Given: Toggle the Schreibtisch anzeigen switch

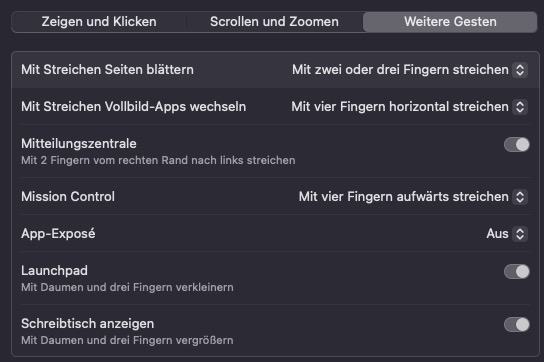Looking at the screenshot, I should point(517,325).
